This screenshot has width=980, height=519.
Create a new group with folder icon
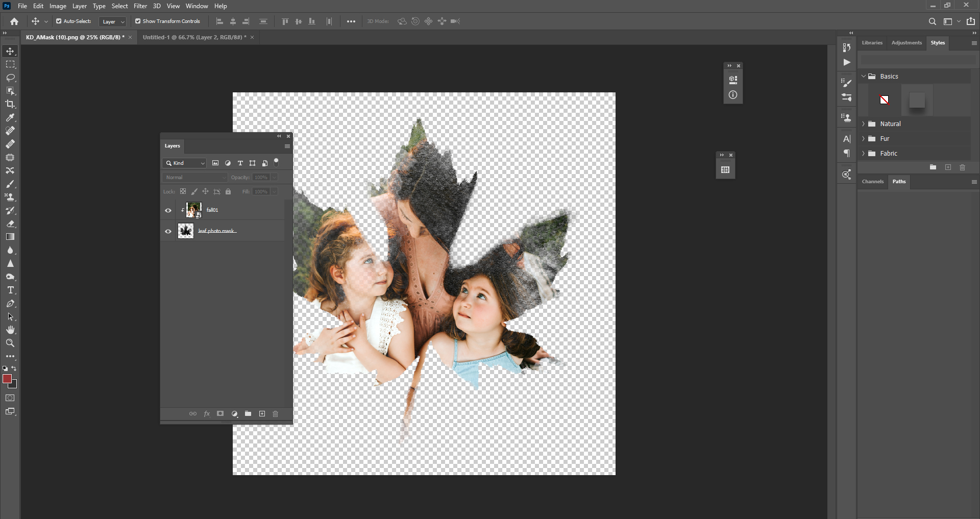pyautogui.click(x=248, y=414)
